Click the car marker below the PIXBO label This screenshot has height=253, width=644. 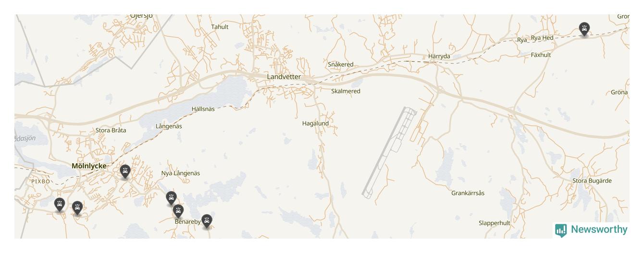[60, 205]
